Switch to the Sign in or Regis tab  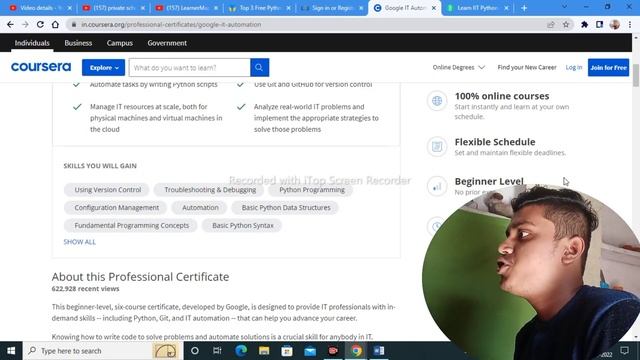[332, 8]
